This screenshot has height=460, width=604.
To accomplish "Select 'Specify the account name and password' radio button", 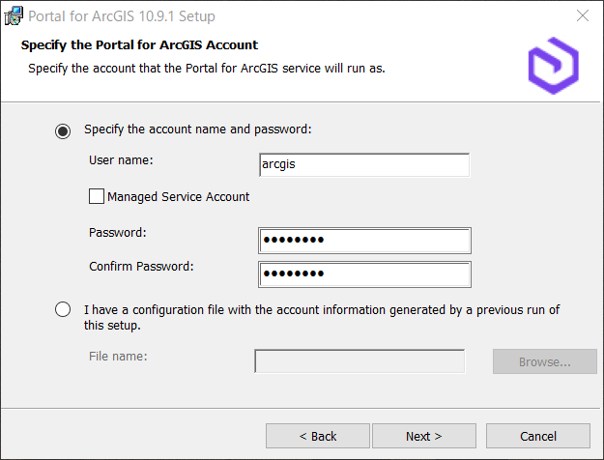I will tap(63, 131).
